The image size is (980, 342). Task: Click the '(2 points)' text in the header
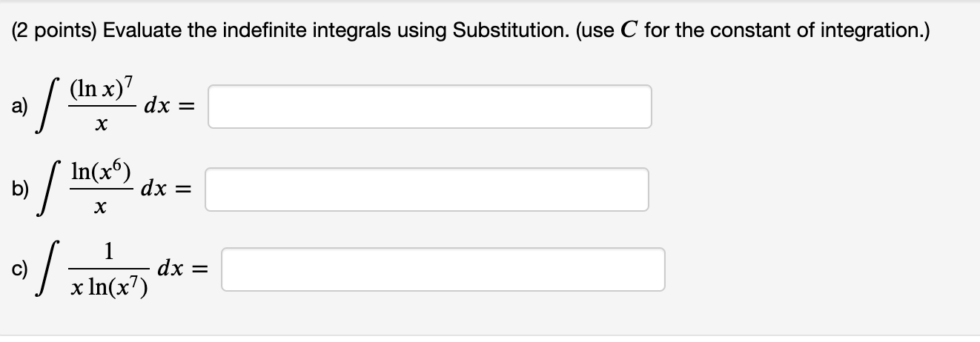pyautogui.click(x=53, y=32)
